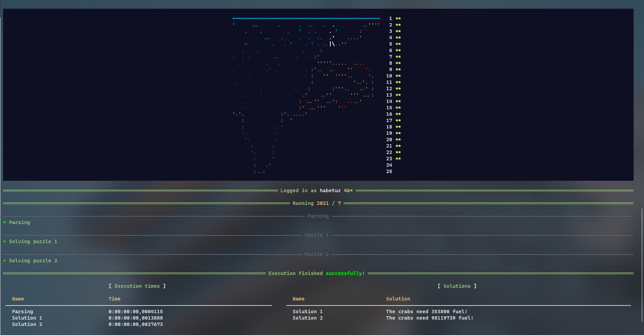Screen dimensions: 644x335
Task: Click the Time column header
Action: click(x=114, y=299)
